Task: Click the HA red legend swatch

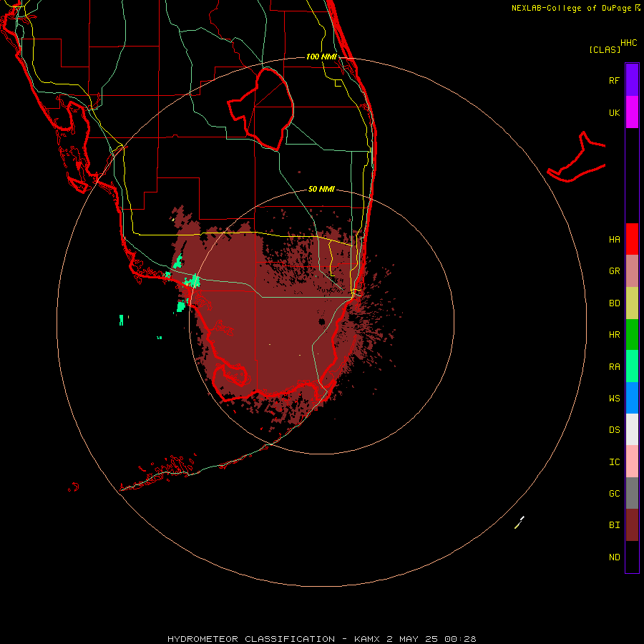Action: 632,239
